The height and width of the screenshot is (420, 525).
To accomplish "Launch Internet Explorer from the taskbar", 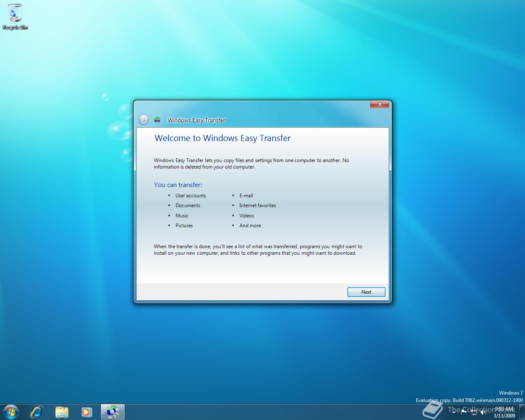I will (37, 411).
